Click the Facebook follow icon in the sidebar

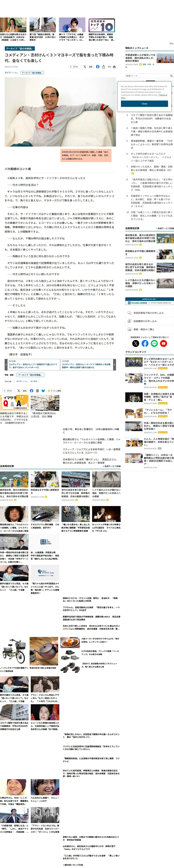click(145, 343)
